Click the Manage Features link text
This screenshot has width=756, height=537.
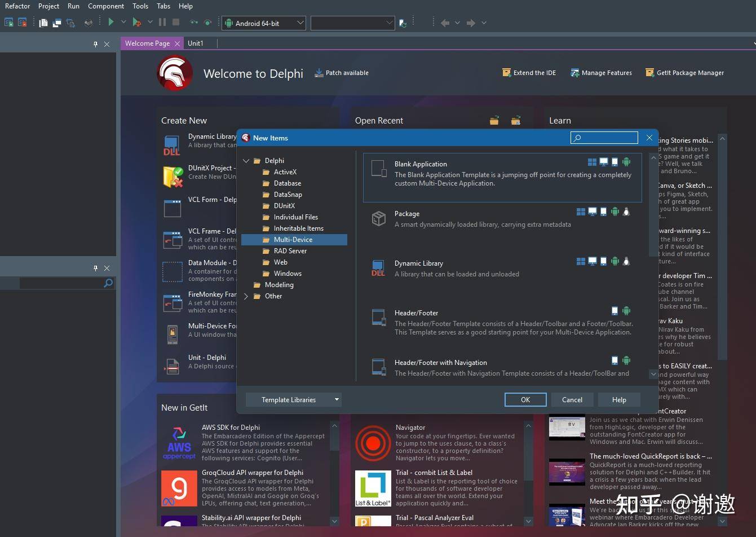click(x=607, y=73)
